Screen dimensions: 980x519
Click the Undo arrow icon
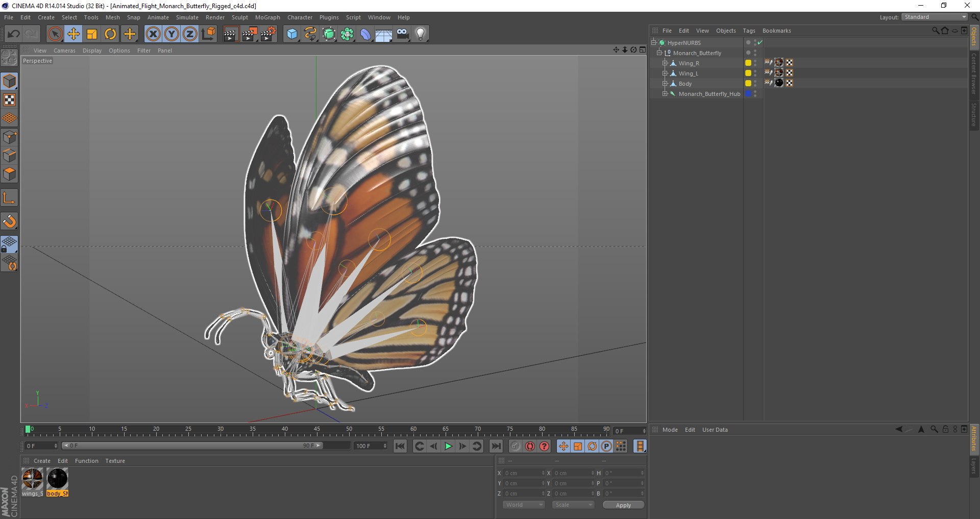(14, 34)
